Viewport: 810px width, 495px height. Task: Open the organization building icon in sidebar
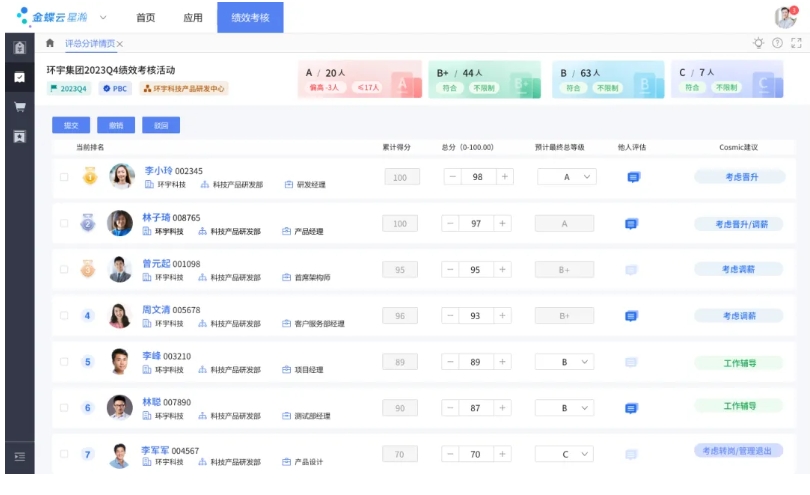click(20, 48)
